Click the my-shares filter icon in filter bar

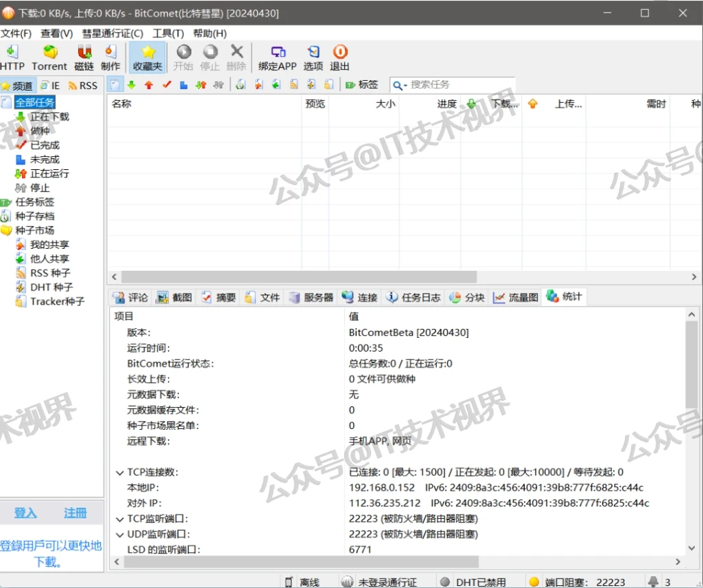(259, 84)
